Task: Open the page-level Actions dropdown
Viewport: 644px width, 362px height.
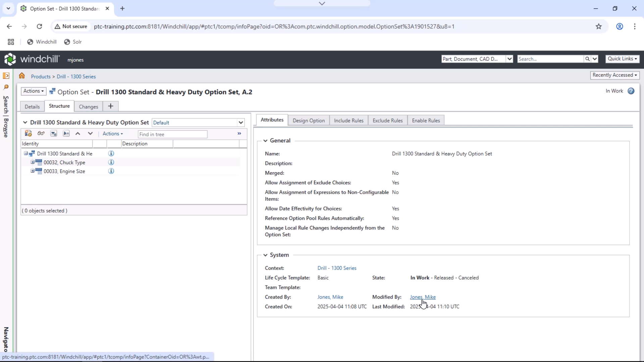Action: click(x=34, y=91)
